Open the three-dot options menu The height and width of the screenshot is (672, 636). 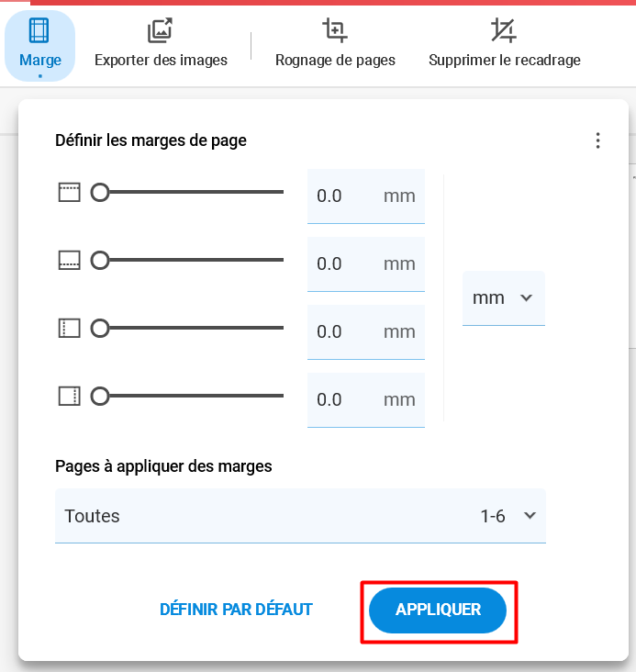[597, 140]
